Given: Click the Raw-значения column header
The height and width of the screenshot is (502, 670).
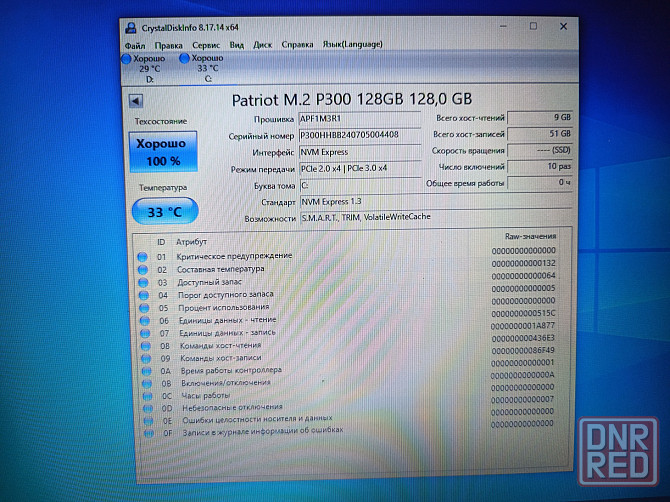Looking at the screenshot, I should click(530, 236).
